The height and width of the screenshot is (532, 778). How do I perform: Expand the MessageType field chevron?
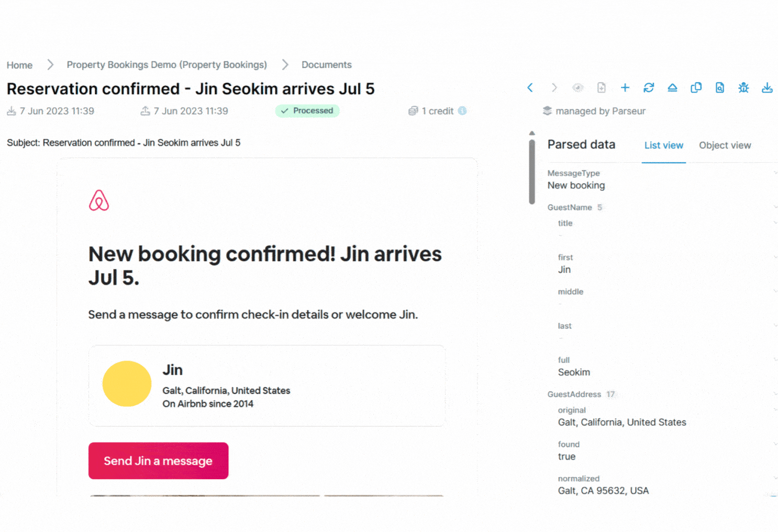coord(775,173)
